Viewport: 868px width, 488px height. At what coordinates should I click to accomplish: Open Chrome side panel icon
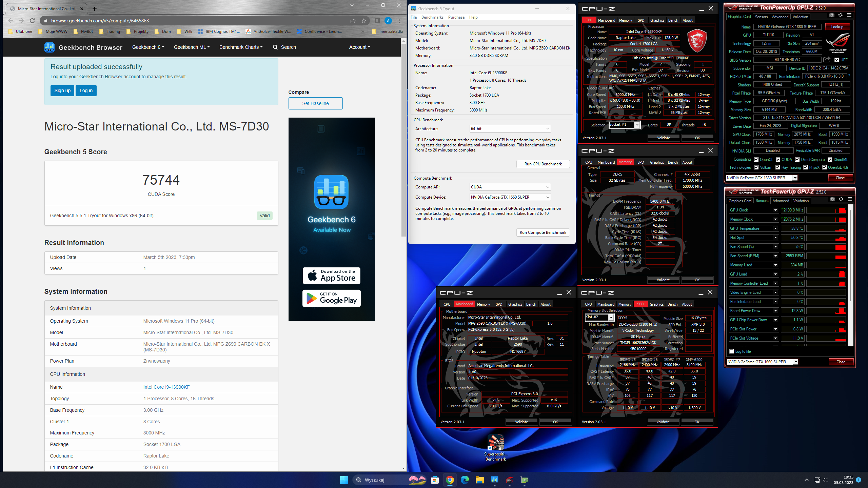pyautogui.click(x=377, y=21)
